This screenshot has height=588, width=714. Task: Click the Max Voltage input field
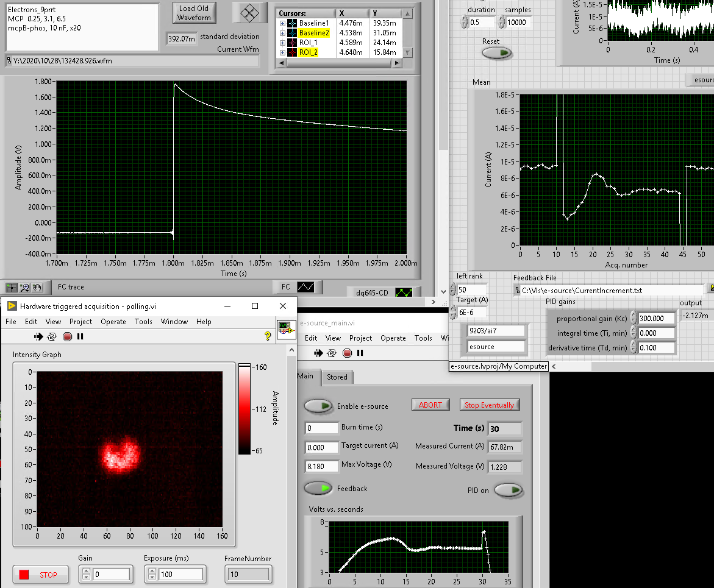point(321,465)
